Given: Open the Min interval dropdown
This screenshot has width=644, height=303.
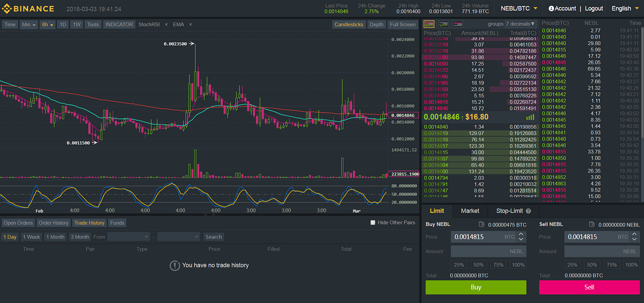Looking at the screenshot, I should tap(29, 24).
